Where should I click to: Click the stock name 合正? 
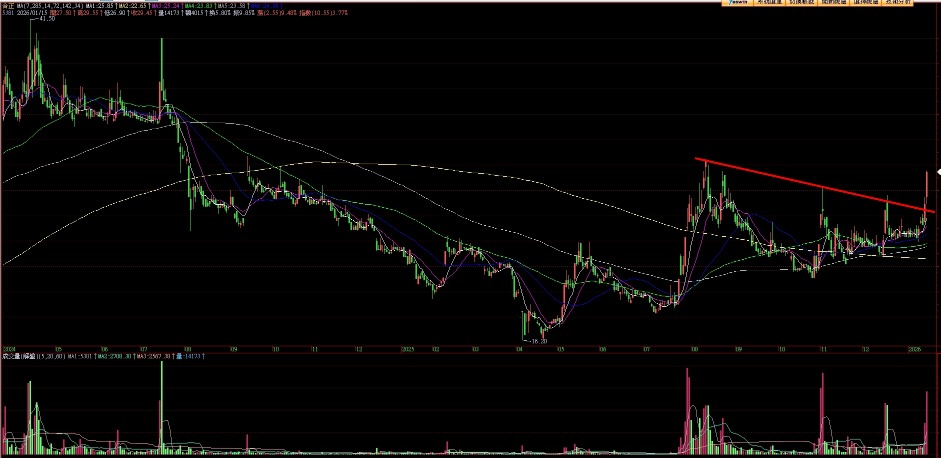(x=8, y=5)
